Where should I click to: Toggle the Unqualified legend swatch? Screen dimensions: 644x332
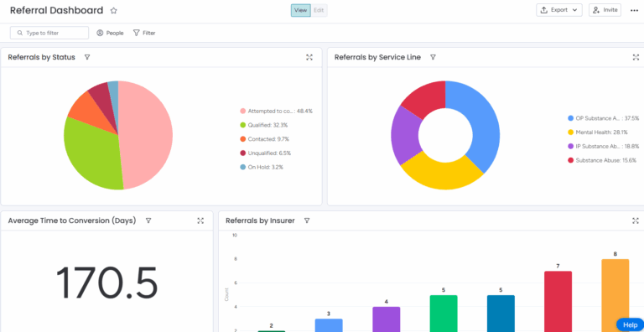click(242, 153)
